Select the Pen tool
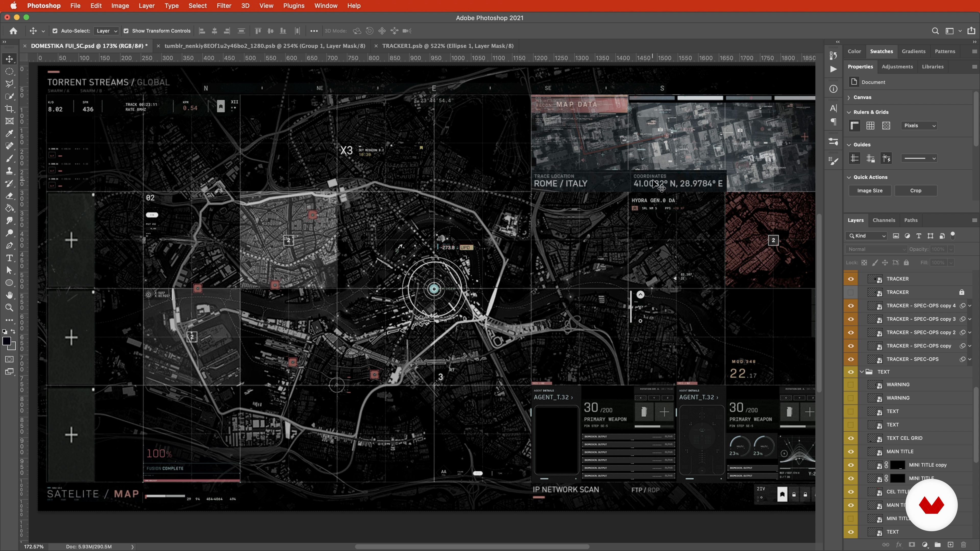The image size is (980, 551). [x=9, y=246]
